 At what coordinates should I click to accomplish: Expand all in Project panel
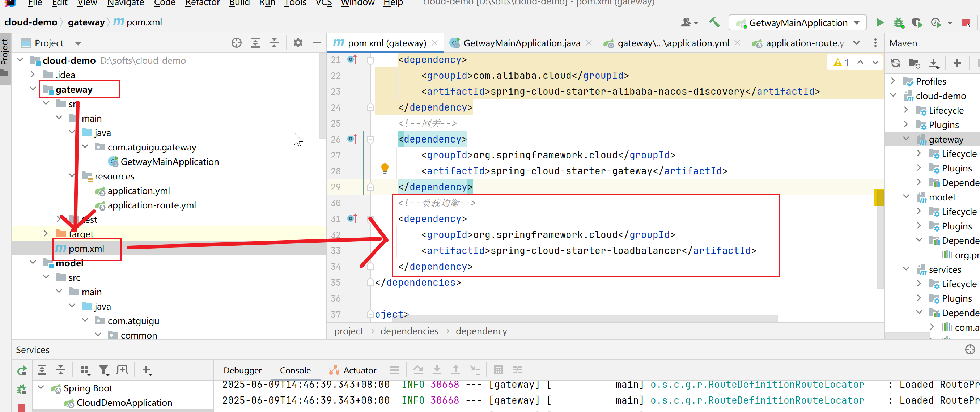pos(255,43)
